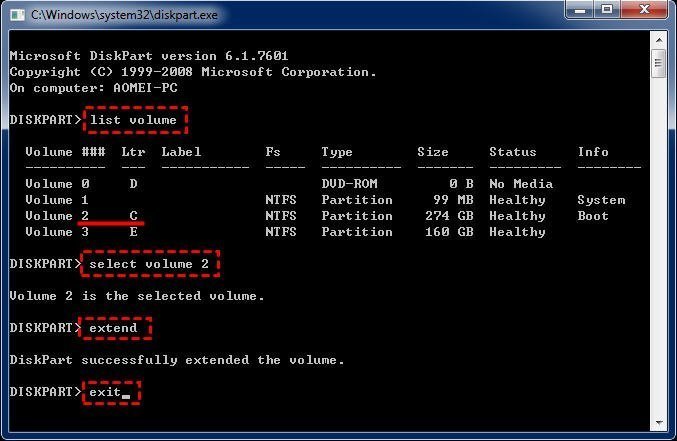
Task: Click the empty scrollbar track below the thumb
Action: coord(658,250)
